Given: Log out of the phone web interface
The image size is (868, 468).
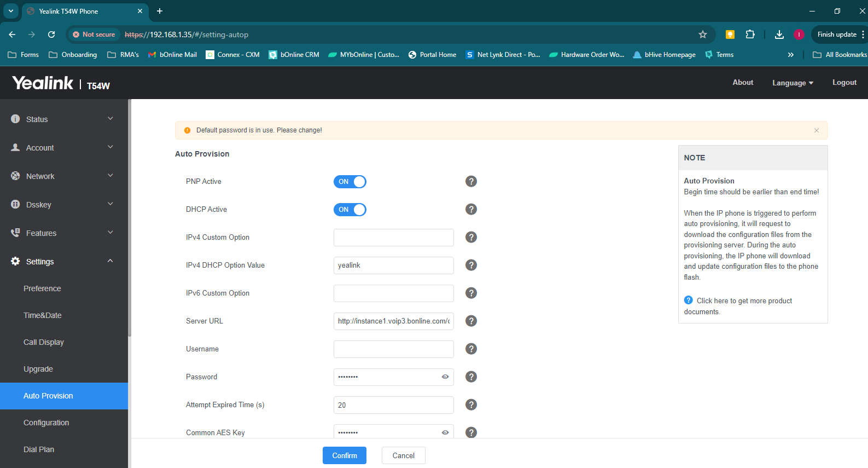Looking at the screenshot, I should pyautogui.click(x=844, y=82).
